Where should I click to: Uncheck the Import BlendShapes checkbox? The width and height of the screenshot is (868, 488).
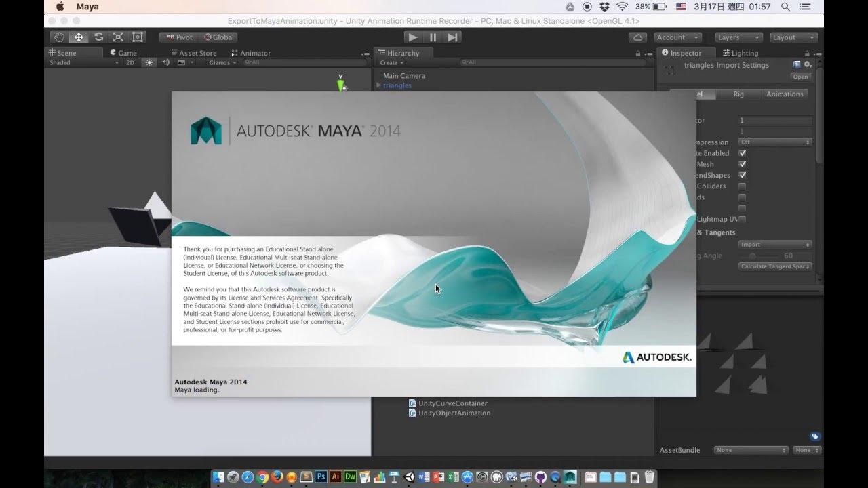(x=743, y=175)
